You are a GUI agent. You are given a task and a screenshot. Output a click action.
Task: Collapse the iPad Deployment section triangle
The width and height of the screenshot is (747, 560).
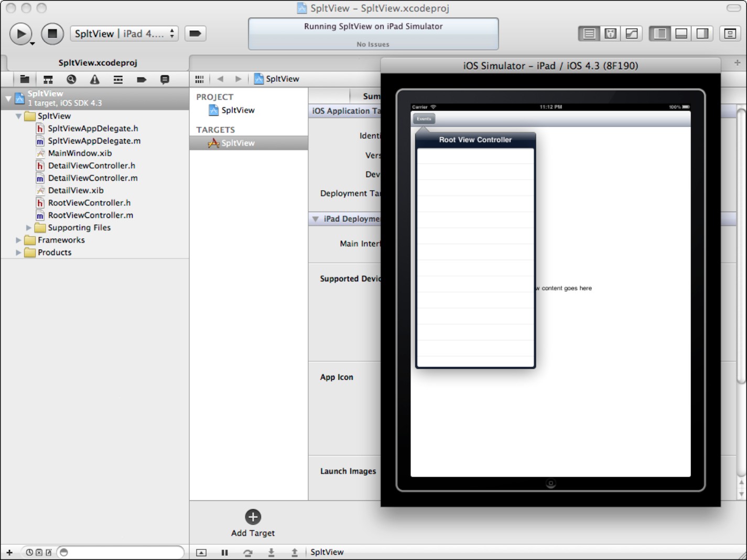(316, 219)
